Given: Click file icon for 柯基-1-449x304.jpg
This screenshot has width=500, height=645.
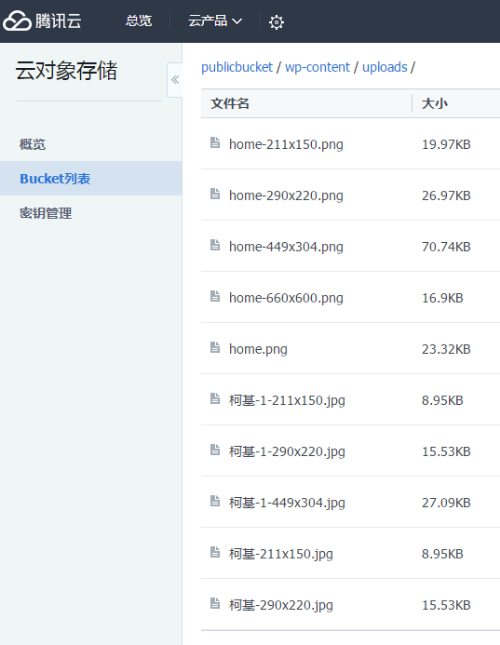Looking at the screenshot, I should coord(215,501).
